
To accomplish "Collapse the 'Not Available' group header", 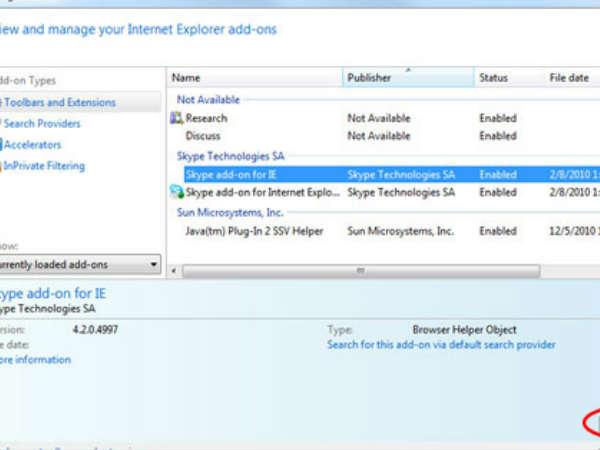I will tap(208, 99).
